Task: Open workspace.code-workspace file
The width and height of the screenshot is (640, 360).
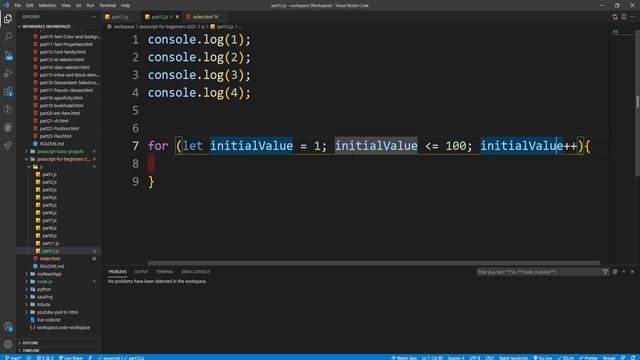Action: 58,327
